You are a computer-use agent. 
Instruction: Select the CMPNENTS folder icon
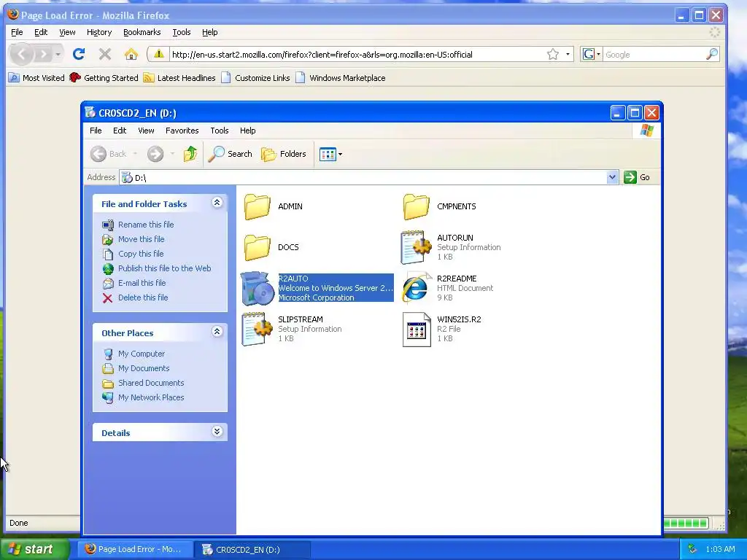point(416,206)
